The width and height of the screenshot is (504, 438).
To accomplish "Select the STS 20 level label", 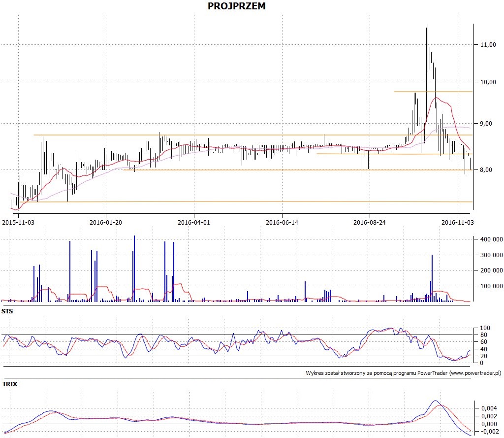I will 483,356.
